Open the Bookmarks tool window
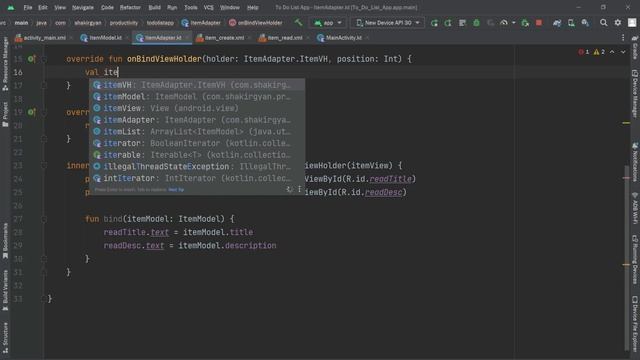This screenshot has height=360, width=640. [x=5, y=241]
